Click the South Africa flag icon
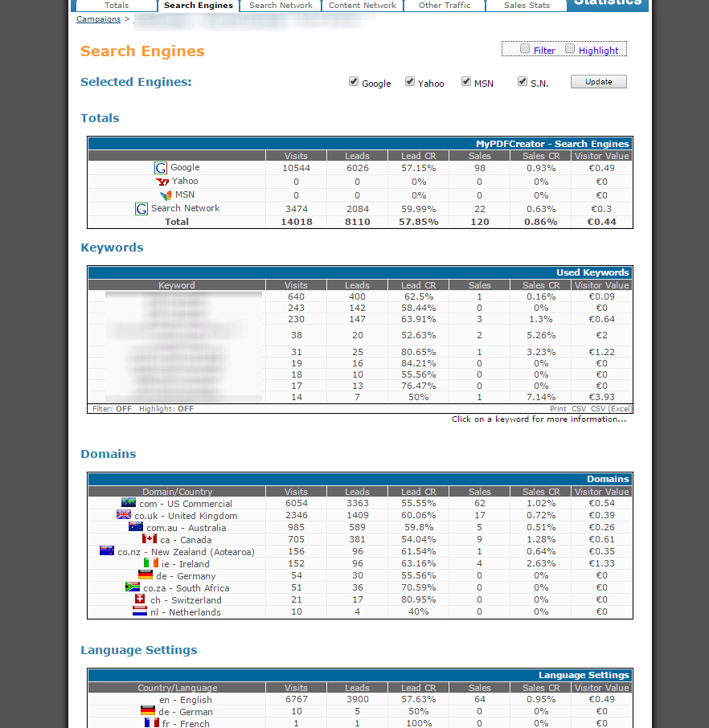This screenshot has height=728, width=709. coord(133,587)
